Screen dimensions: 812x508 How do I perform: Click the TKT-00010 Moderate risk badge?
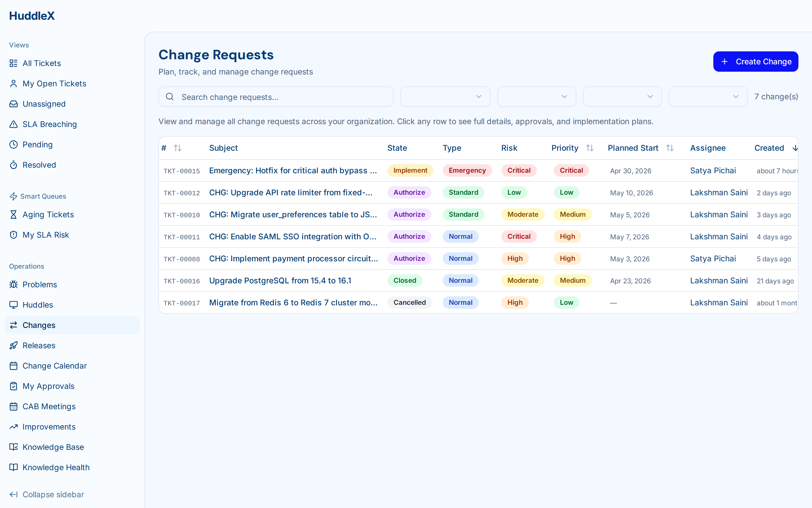point(523,214)
